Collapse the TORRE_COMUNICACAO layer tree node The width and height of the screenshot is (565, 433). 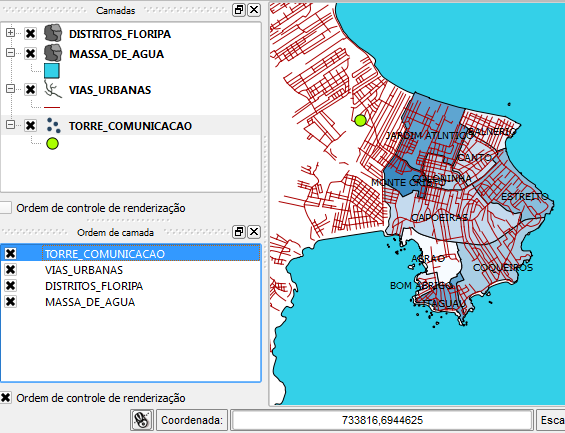[10, 125]
